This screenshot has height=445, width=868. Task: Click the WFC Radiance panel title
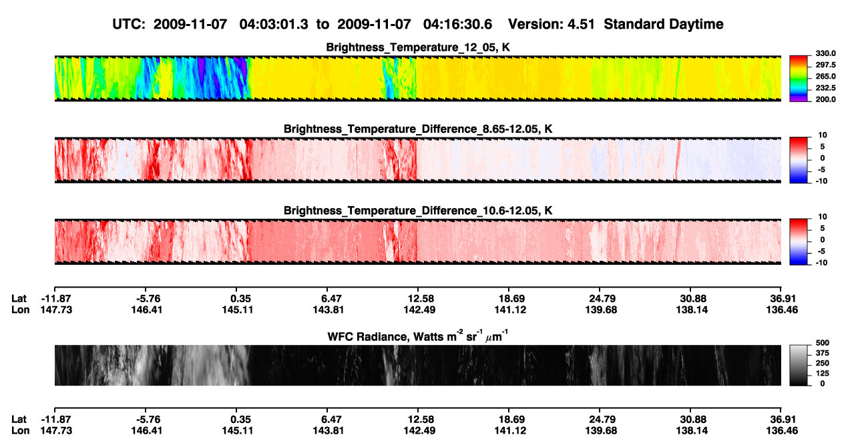[418, 336]
